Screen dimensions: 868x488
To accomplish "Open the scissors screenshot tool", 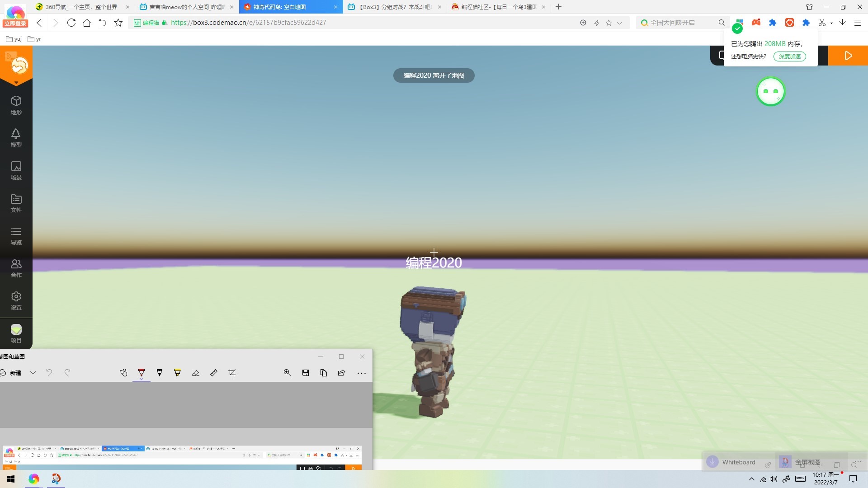I will pos(822,23).
